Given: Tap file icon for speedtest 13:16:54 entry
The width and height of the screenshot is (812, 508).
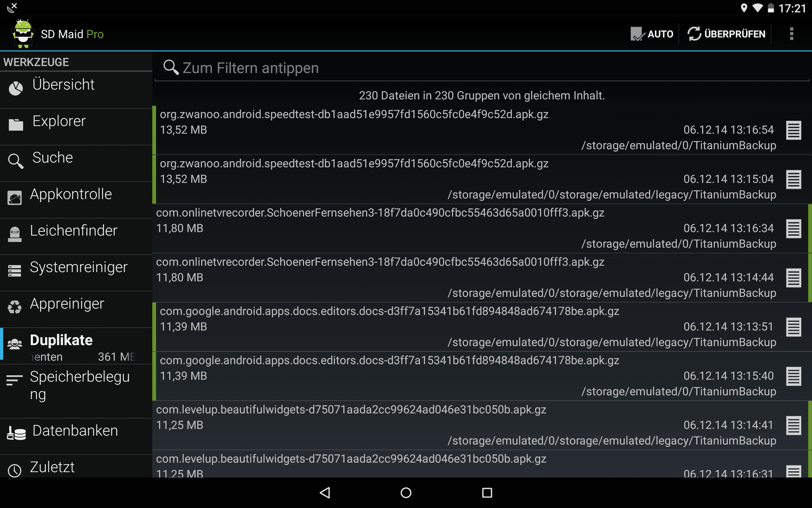Looking at the screenshot, I should pos(793,130).
